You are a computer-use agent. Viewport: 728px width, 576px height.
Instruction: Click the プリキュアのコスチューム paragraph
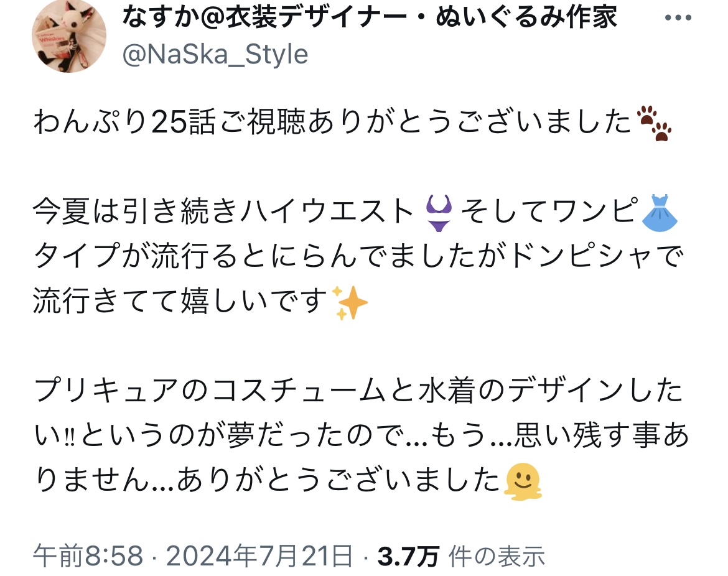pos(360,435)
